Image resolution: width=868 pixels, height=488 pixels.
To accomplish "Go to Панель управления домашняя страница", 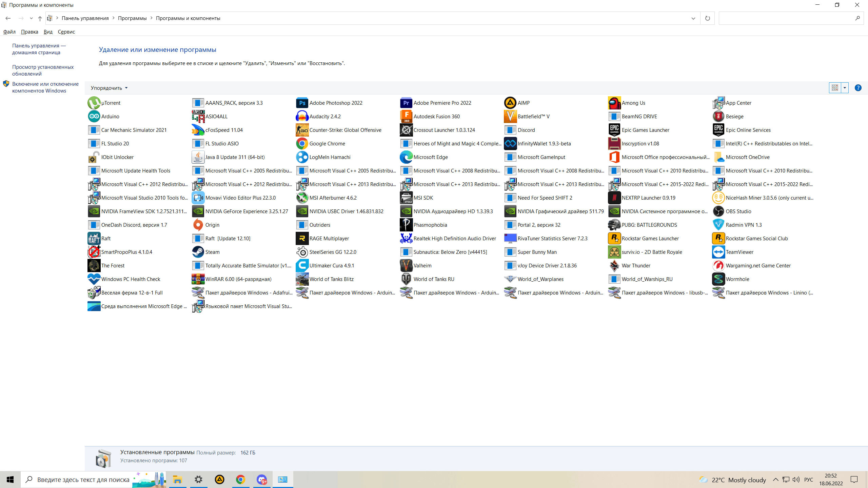I will [39, 49].
